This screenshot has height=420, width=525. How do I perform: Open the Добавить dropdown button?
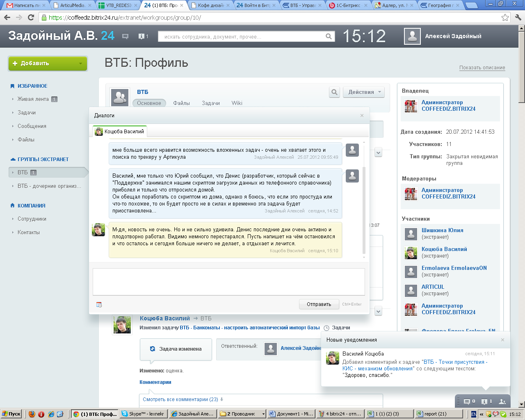point(48,64)
